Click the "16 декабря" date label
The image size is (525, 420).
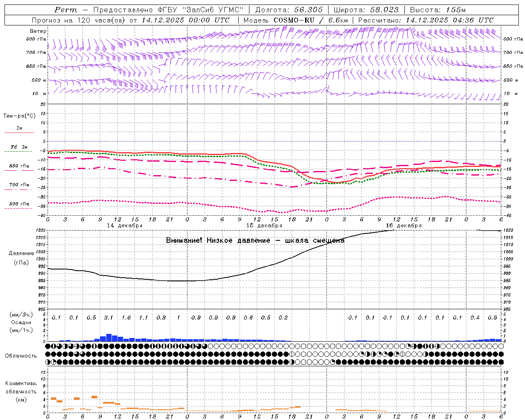[404, 226]
